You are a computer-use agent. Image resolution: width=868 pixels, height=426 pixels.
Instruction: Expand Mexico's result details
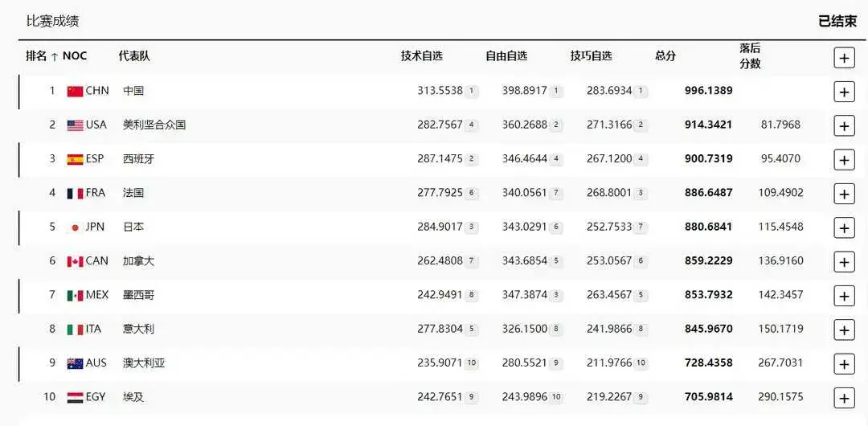(x=844, y=296)
